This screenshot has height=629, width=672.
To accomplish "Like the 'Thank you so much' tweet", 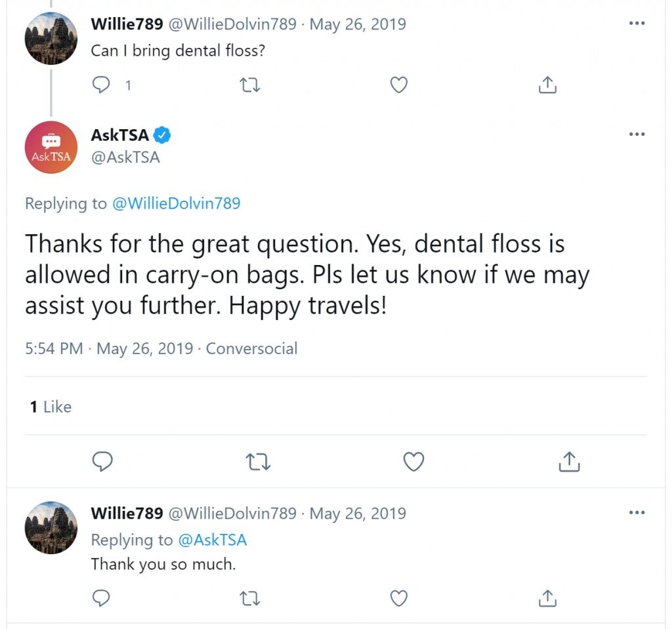I will point(398,598).
